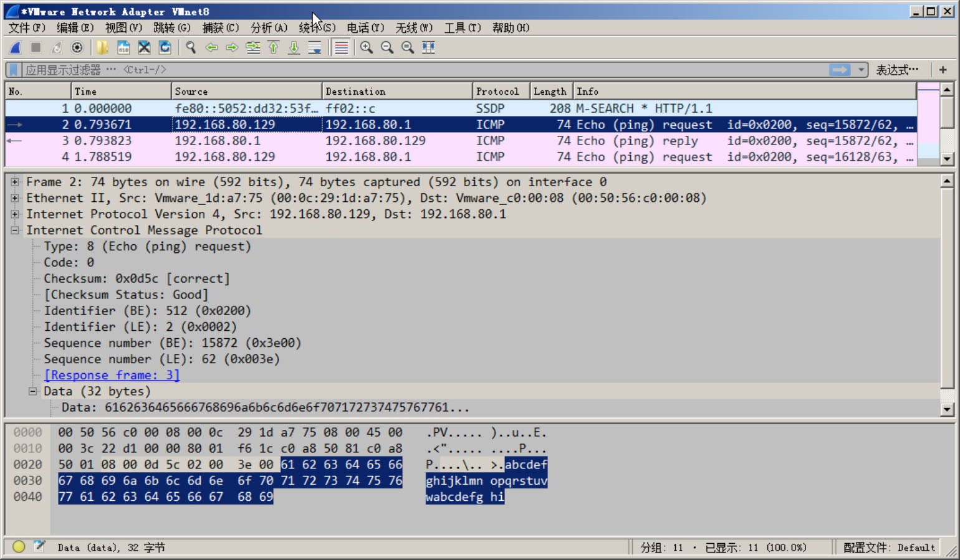This screenshot has height=560, width=960.
Task: Sort packets by Length column header
Action: click(x=552, y=91)
